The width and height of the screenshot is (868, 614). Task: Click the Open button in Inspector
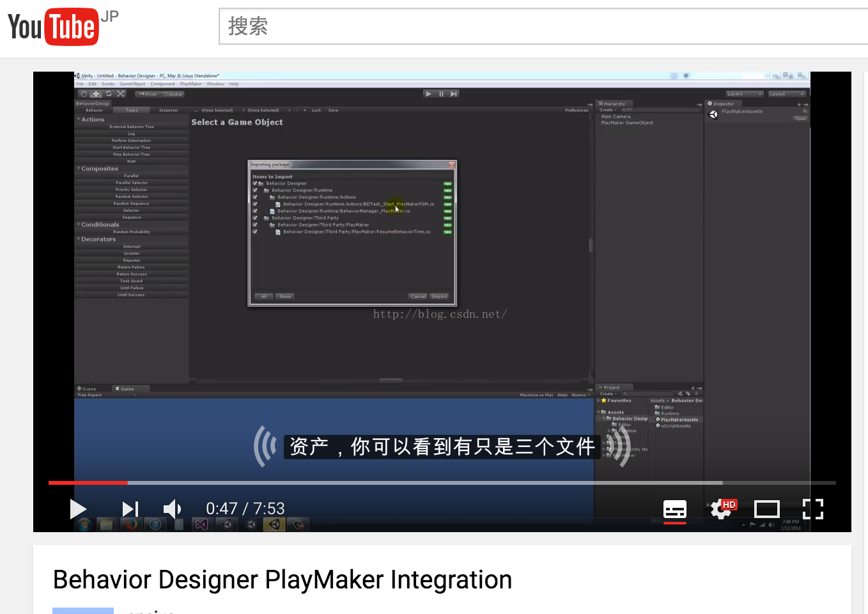pyautogui.click(x=800, y=118)
